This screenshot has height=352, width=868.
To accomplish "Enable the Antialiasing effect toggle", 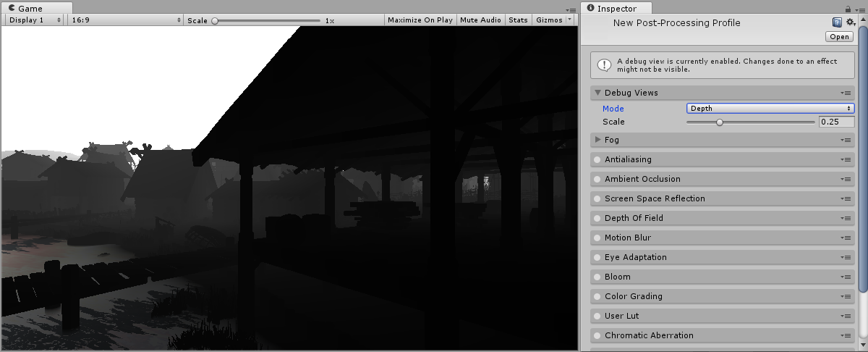I will (x=597, y=159).
